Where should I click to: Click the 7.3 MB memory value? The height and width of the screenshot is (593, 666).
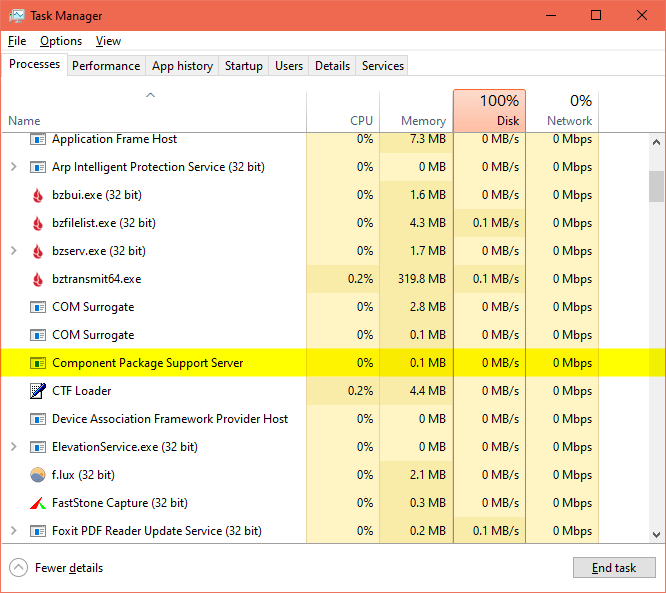pos(428,139)
